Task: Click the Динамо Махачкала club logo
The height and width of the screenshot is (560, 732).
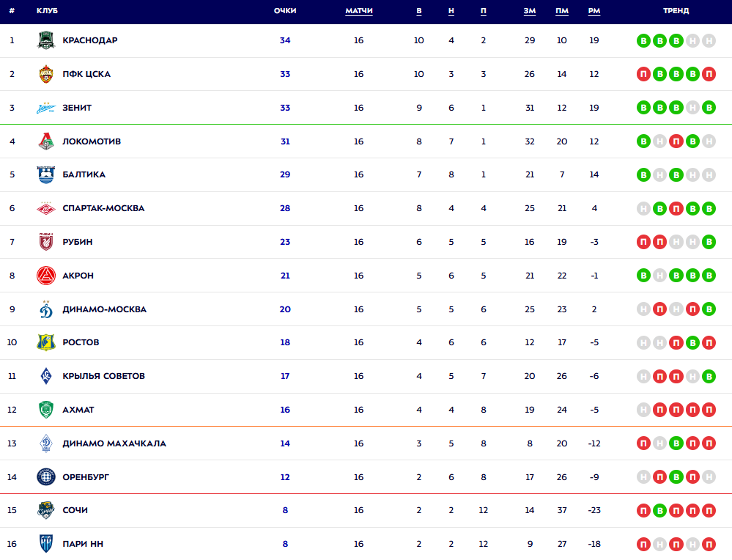Action: tap(46, 443)
